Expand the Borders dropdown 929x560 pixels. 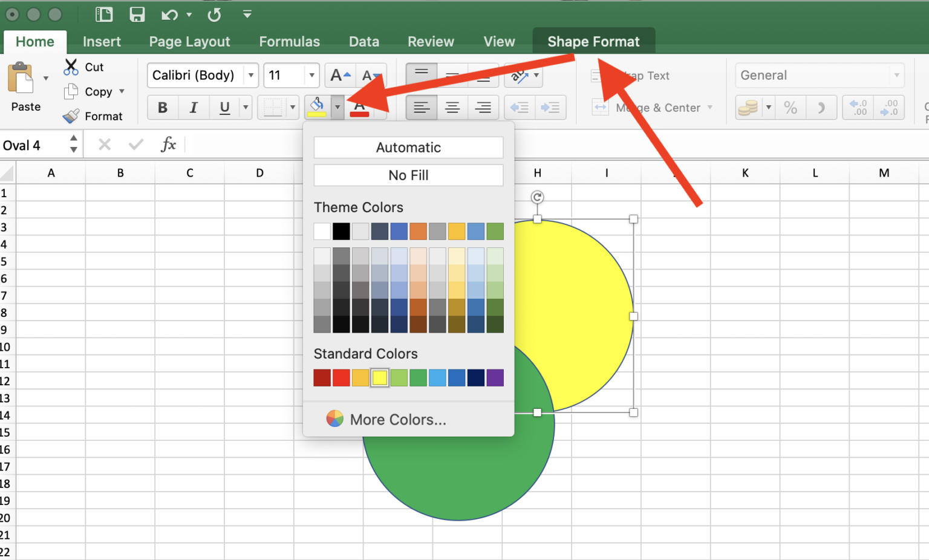[292, 107]
